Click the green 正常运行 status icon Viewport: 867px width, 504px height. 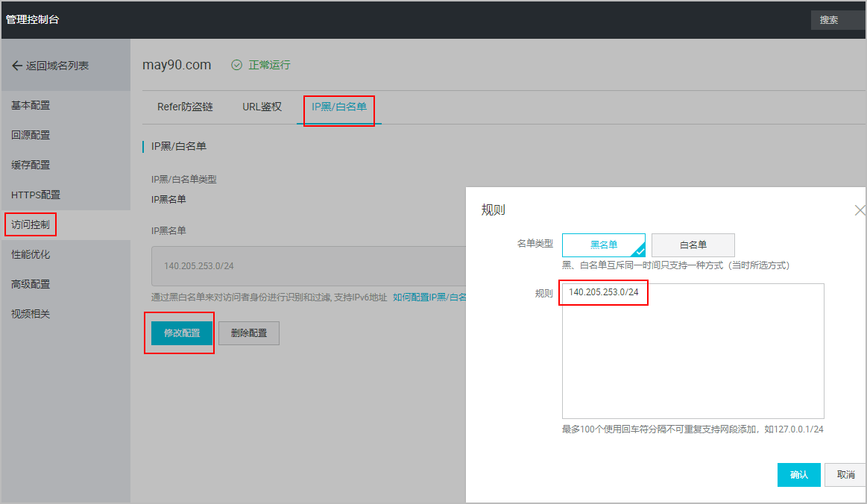coord(237,65)
